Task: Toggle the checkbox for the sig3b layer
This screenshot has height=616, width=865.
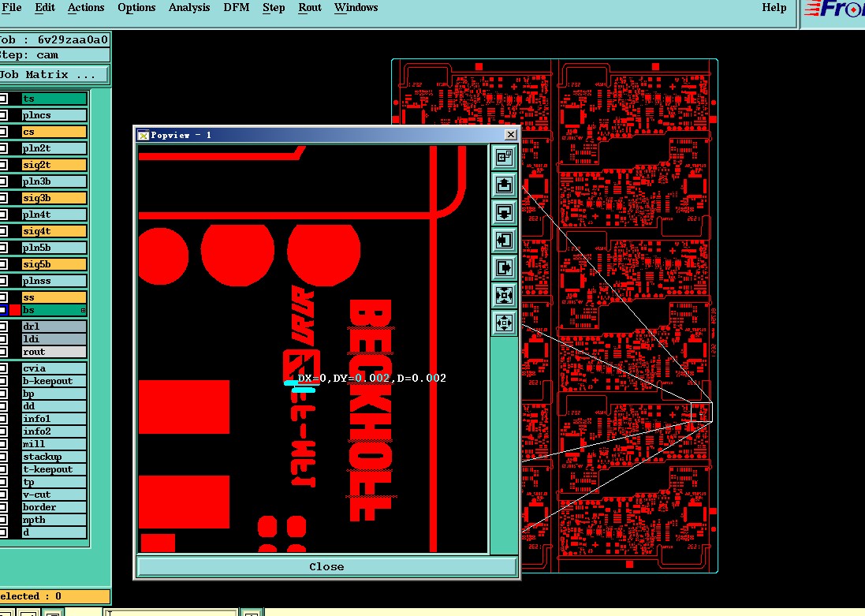Action: click(3, 198)
